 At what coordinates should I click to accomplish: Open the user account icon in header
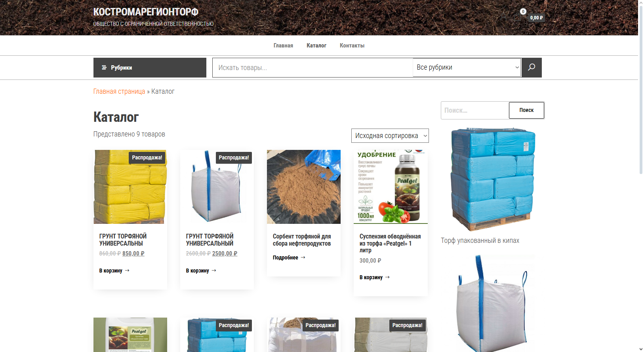[503, 17]
